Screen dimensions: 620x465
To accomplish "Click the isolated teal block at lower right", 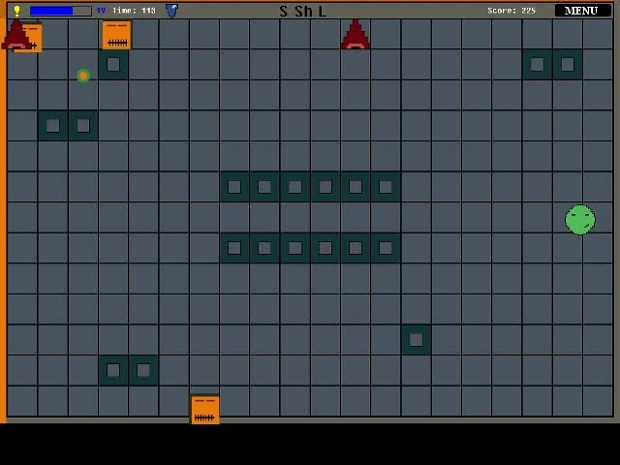I will (416, 340).
